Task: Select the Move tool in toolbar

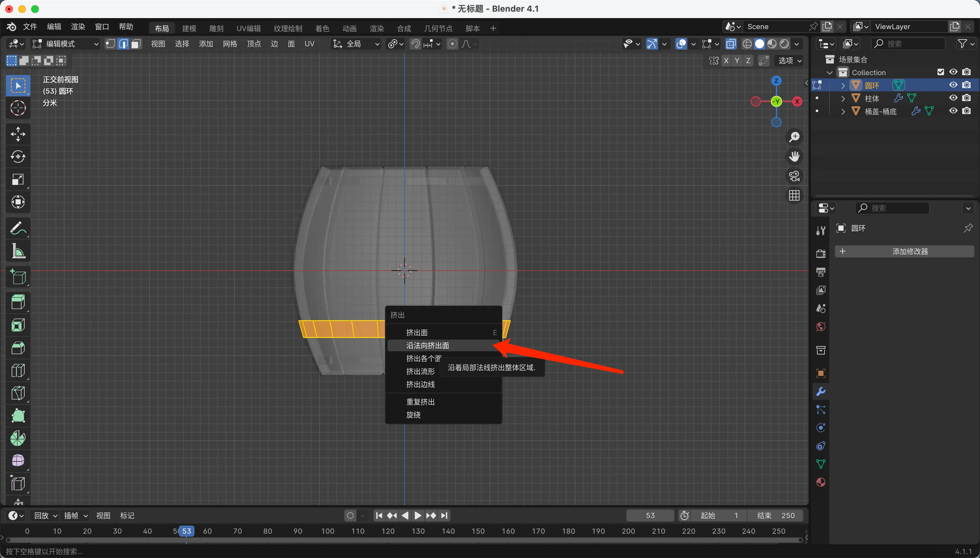Action: click(18, 134)
